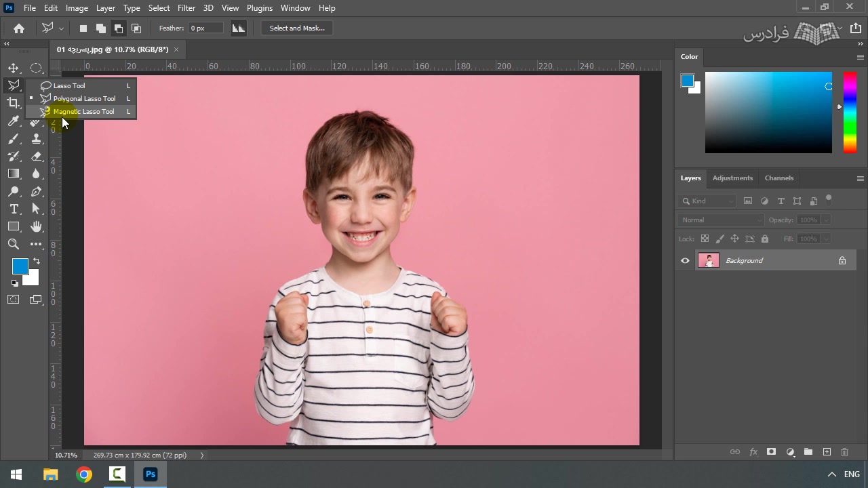The height and width of the screenshot is (488, 868).
Task: Open the tool preset picker arrow beside lasso icon
Action: 61,28
